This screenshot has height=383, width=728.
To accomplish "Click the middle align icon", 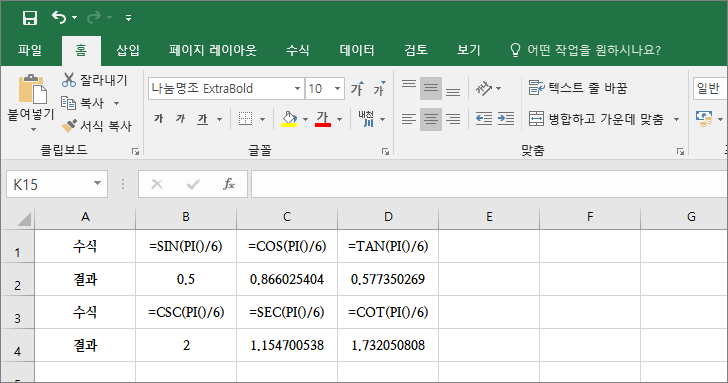I will click(431, 88).
